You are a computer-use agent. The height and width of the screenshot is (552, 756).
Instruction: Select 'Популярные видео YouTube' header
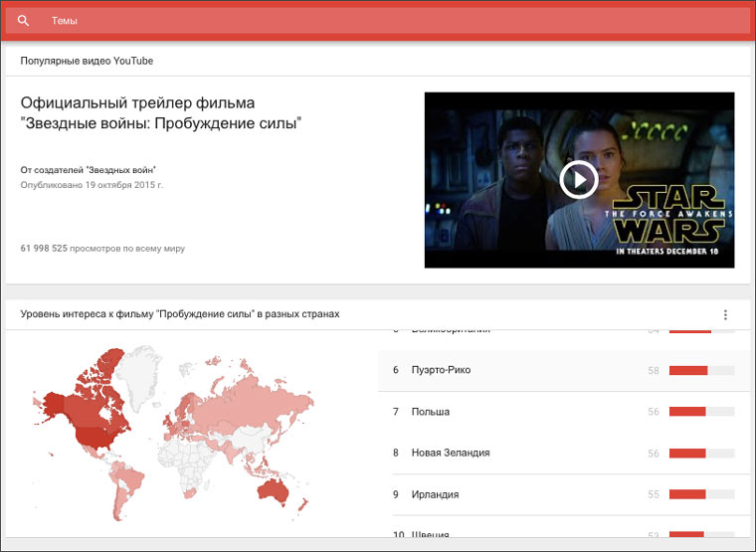point(87,61)
